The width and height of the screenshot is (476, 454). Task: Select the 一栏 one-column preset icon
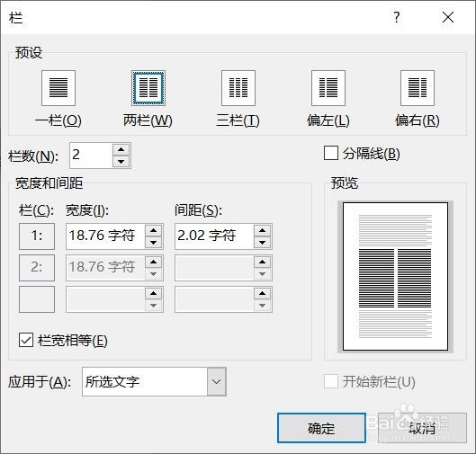[58, 88]
